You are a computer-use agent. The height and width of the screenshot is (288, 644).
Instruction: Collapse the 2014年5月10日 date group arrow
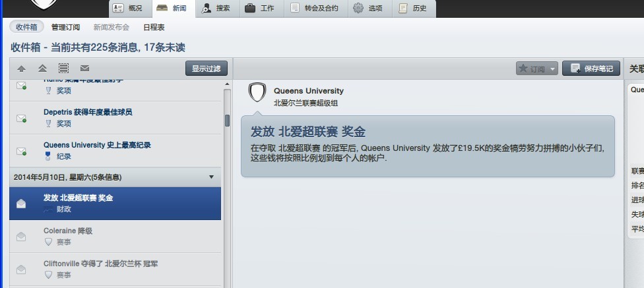(x=212, y=177)
